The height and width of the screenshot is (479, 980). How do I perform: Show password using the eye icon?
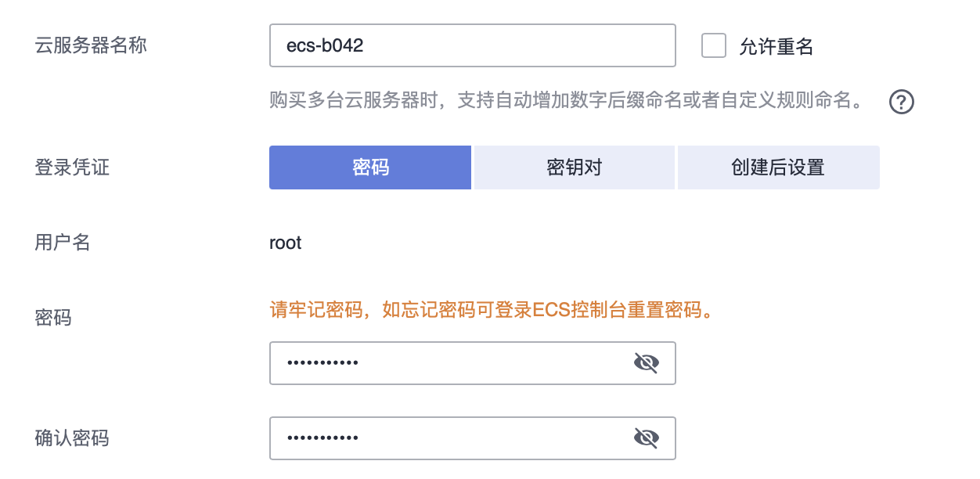point(646,362)
